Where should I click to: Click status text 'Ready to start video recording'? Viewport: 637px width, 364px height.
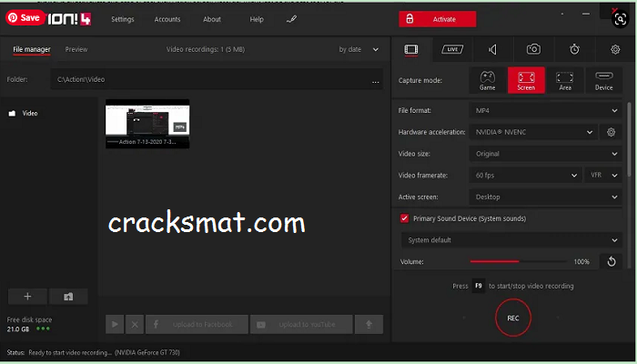click(70, 353)
